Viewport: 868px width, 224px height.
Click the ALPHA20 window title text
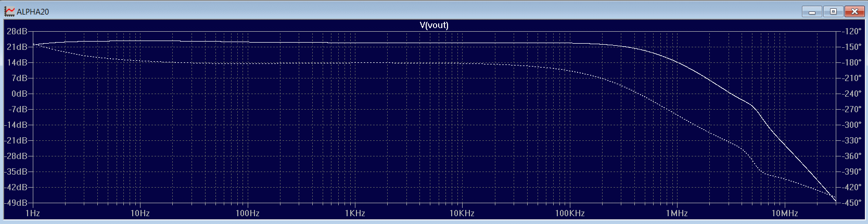(33, 11)
